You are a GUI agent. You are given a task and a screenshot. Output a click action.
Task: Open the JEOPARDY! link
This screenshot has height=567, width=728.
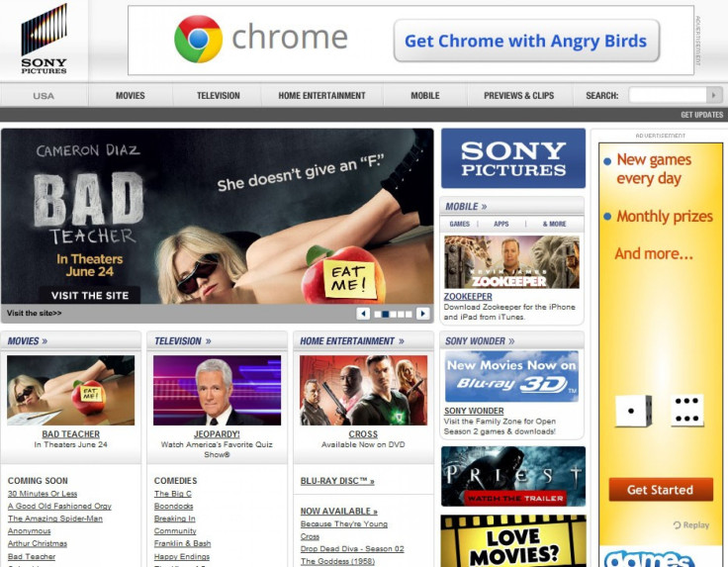tap(217, 434)
